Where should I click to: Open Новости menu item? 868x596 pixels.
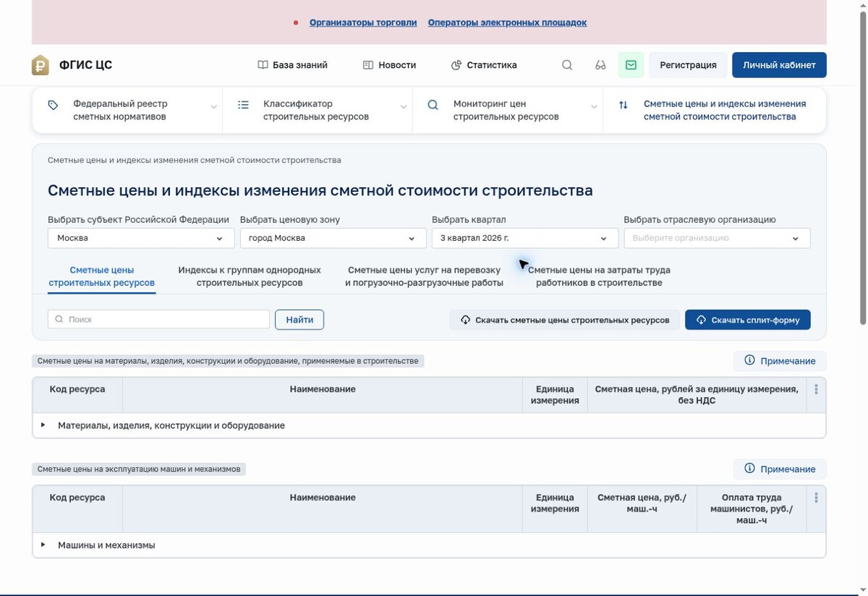389,65
